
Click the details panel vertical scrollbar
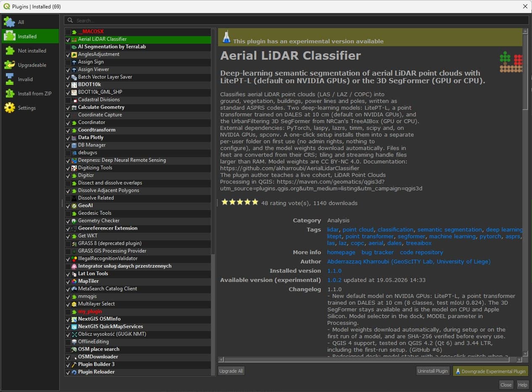(x=525, y=192)
